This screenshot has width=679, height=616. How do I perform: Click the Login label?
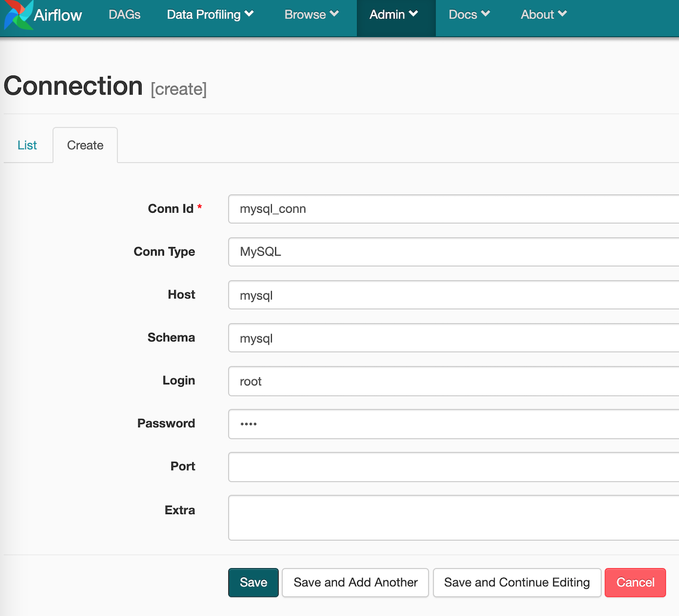[179, 381]
